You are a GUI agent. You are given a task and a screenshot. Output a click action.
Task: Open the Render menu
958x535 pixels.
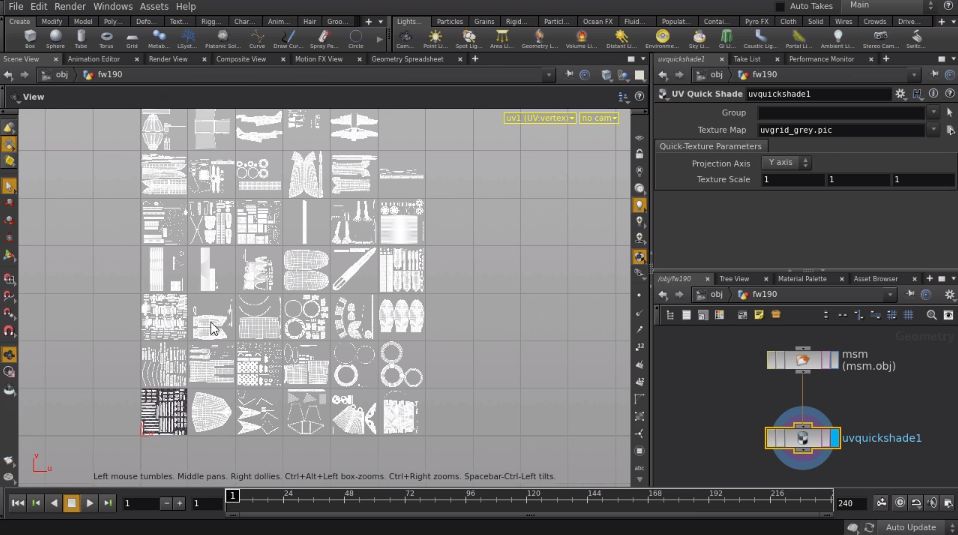[70, 6]
